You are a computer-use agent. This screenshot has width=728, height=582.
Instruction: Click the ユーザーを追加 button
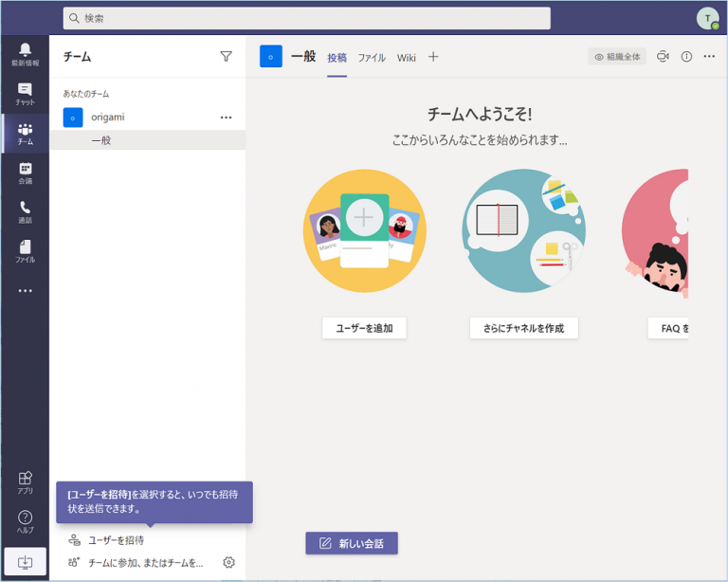364,328
